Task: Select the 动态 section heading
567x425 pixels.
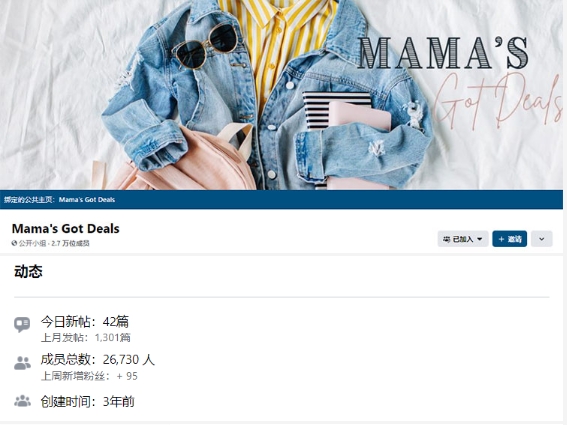Action: point(28,271)
